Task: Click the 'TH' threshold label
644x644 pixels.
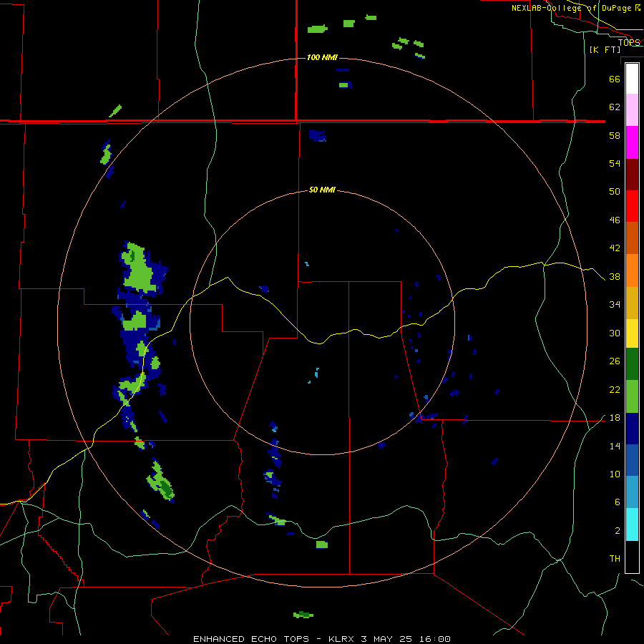Action: tap(615, 559)
